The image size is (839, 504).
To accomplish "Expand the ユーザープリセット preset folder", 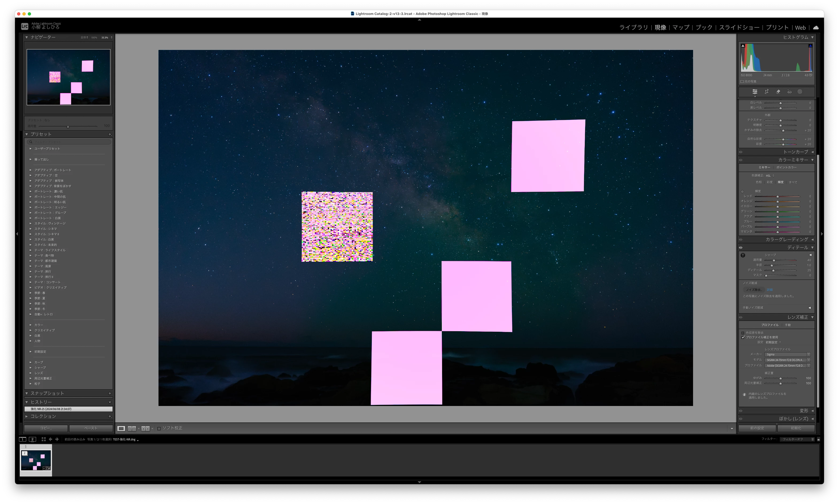I will coord(30,149).
